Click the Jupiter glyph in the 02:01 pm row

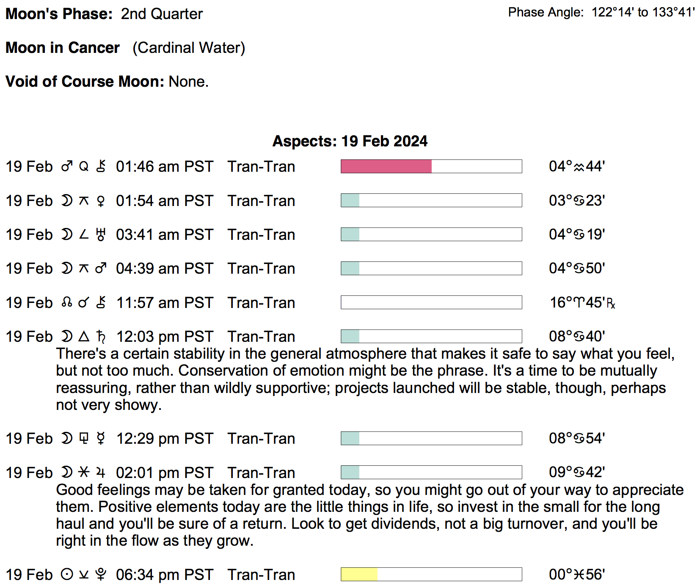point(101,473)
